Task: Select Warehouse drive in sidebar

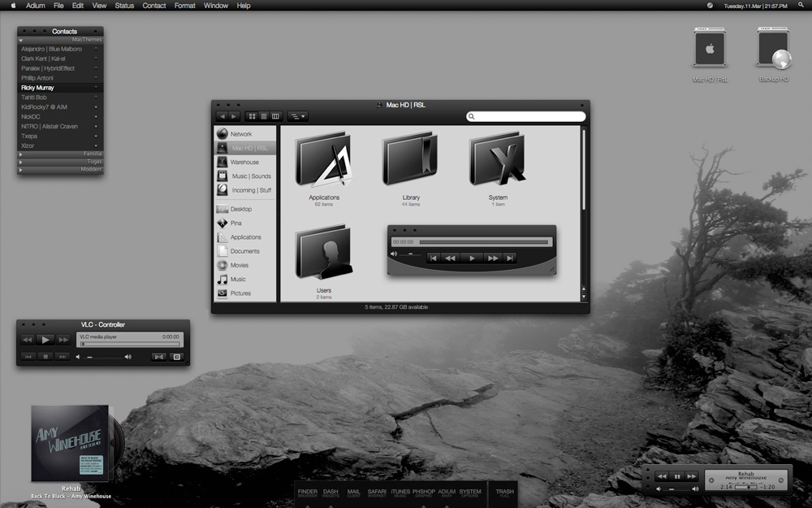Action: (x=244, y=162)
